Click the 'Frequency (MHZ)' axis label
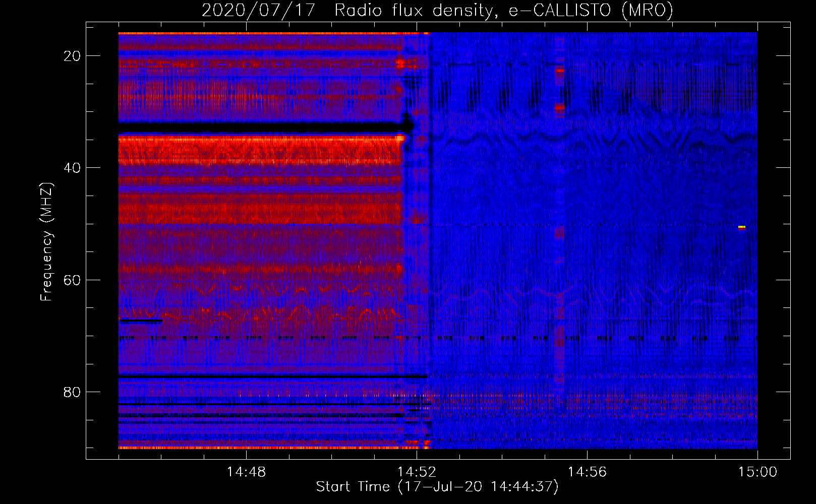This screenshot has height=504, width=816. [46, 241]
